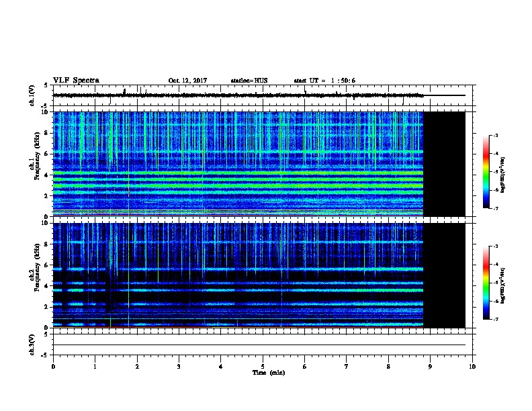Click the ch.3 flat voltage trace panel
Image resolution: width=532 pixels, height=411 pixels.
coord(264,345)
